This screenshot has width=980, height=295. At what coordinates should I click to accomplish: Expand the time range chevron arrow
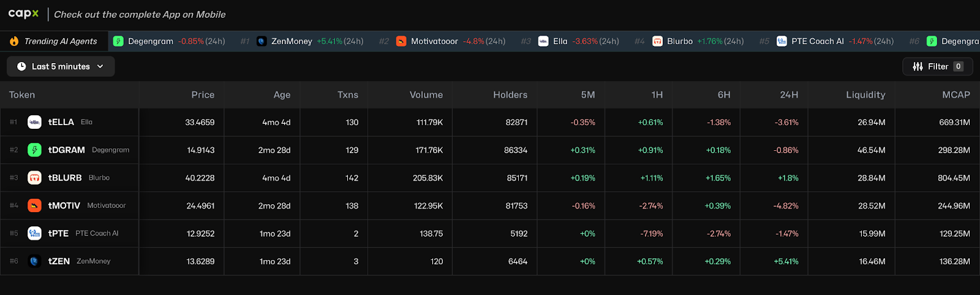100,66
